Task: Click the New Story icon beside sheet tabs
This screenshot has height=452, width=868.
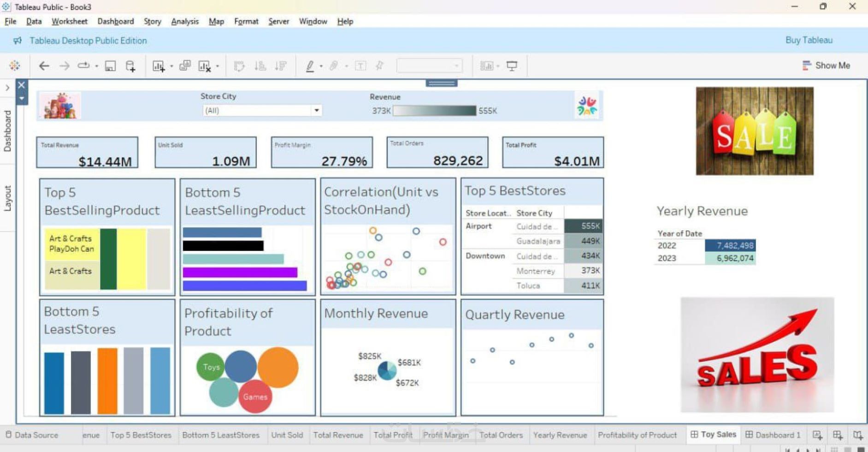Action: (x=857, y=435)
